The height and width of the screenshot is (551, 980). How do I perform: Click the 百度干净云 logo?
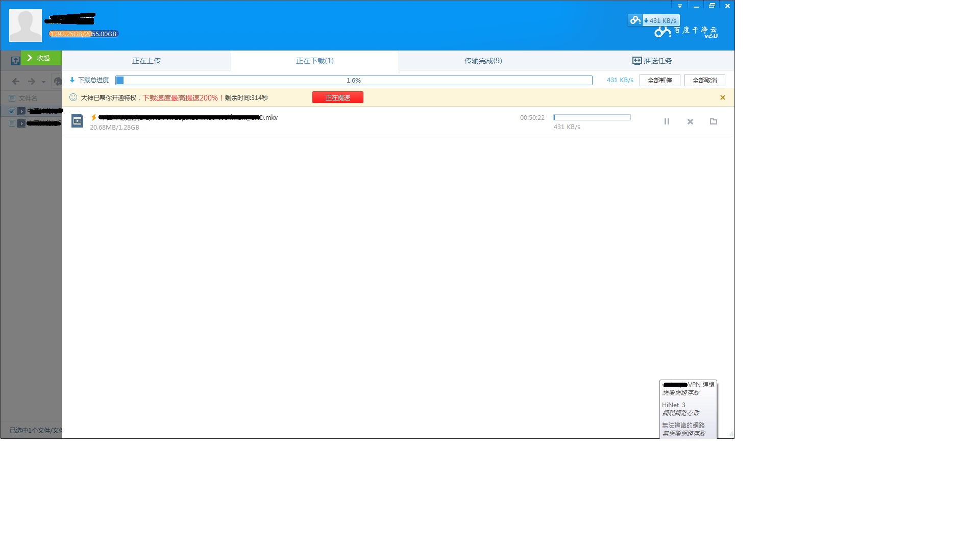pyautogui.click(x=686, y=32)
